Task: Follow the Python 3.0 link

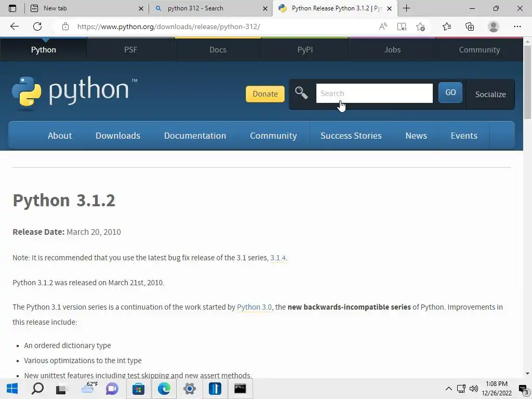Action: click(x=254, y=307)
